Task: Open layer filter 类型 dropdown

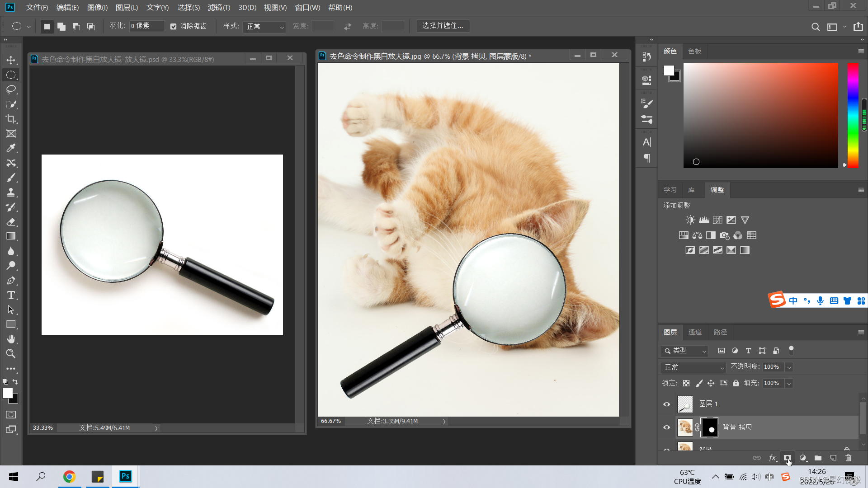Action: [684, 351]
